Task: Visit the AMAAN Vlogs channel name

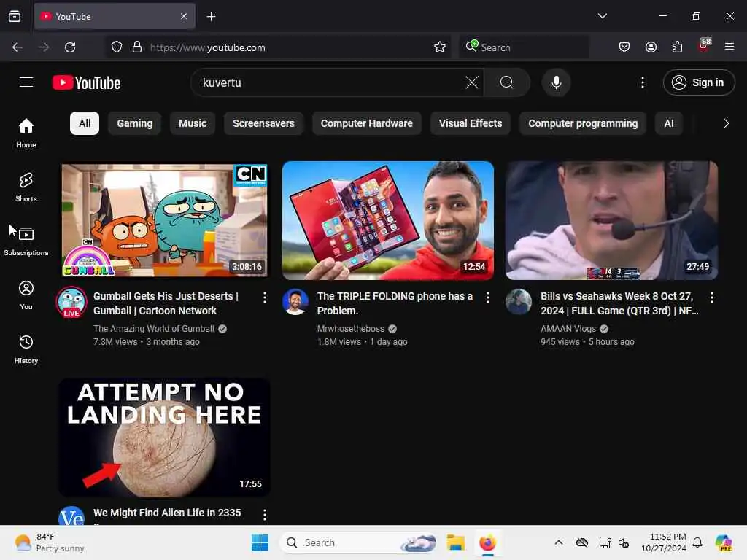Action: [x=568, y=329]
